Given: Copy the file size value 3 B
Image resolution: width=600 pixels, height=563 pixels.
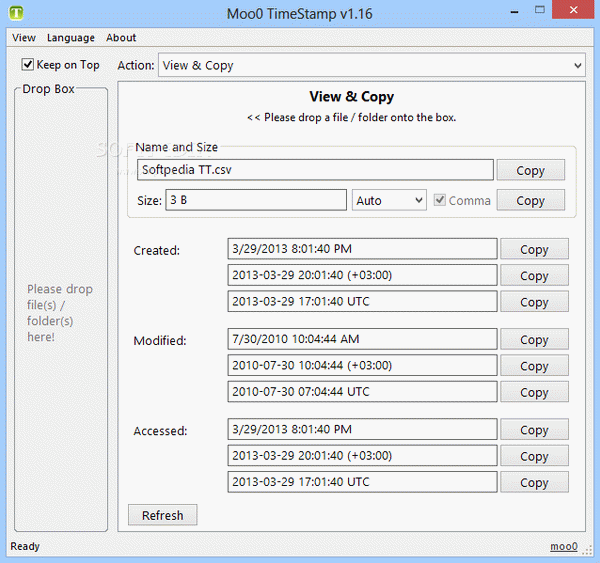Looking at the screenshot, I should (530, 200).
